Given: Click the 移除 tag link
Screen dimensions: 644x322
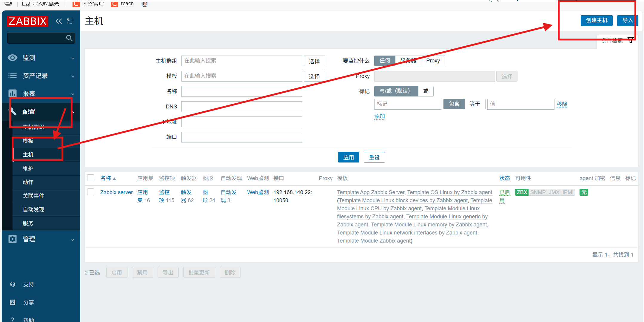Looking at the screenshot, I should pos(562,104).
